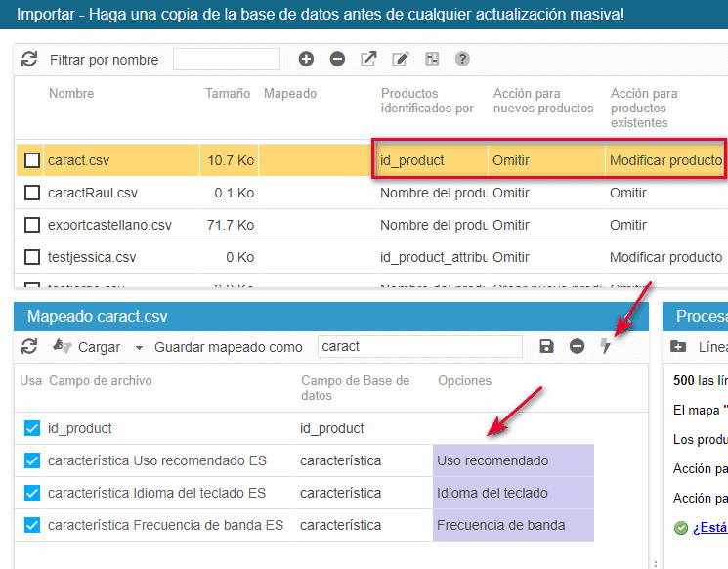Uncheck the id_product field mapping checkbox
Viewport: 728px width, 569px height.
32,428
